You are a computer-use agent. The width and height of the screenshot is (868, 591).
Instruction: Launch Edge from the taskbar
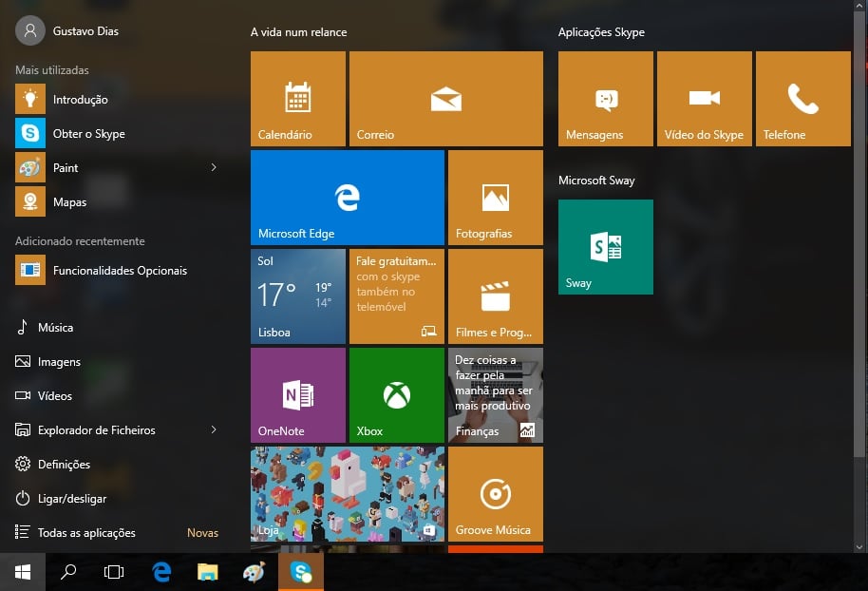161,572
